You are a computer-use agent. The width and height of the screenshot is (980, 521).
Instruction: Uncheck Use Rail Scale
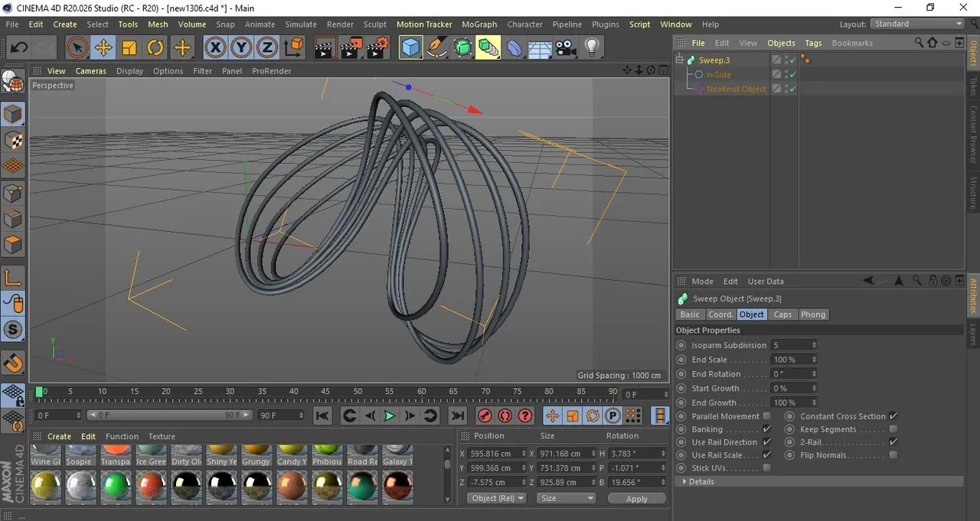click(767, 455)
